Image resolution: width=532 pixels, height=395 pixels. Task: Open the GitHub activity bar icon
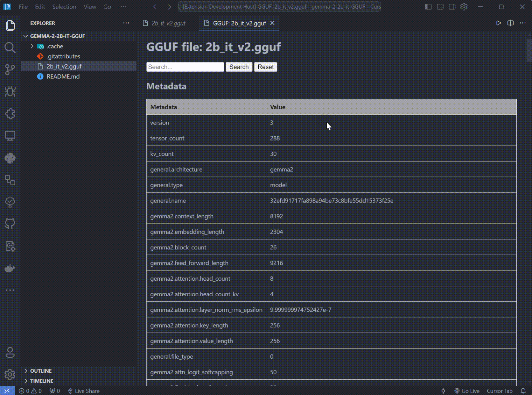(10, 224)
